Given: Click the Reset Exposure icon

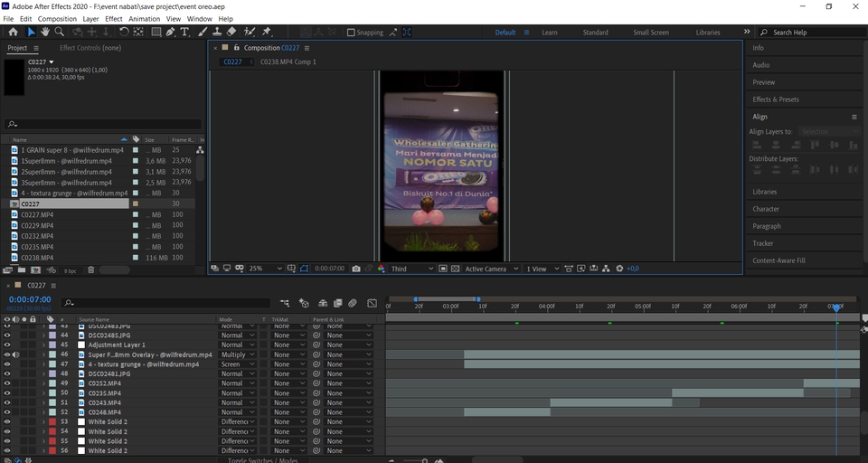Looking at the screenshot, I should pyautogui.click(x=619, y=269).
